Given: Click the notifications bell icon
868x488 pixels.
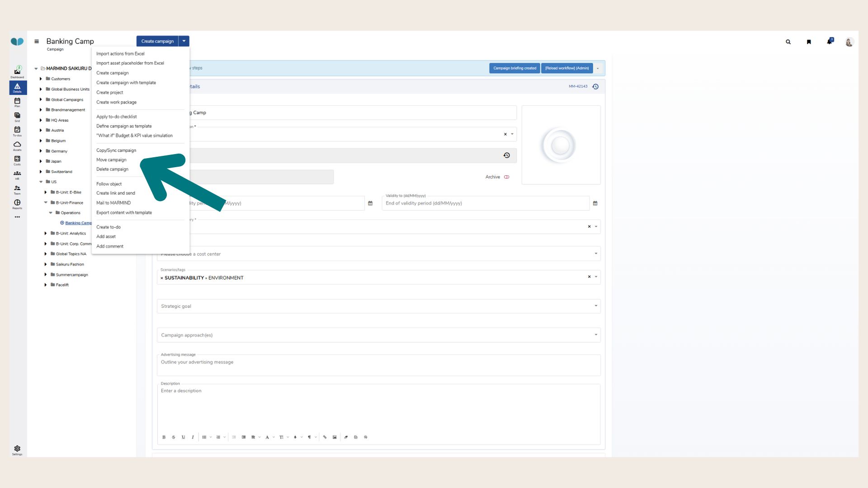Looking at the screenshot, I should coord(829,42).
